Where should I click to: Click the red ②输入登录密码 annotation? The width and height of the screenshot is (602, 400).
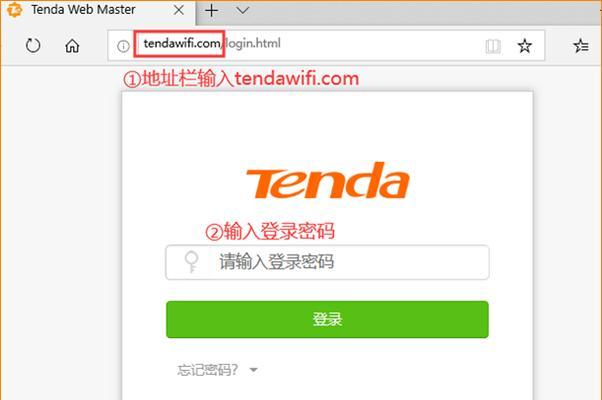tap(270, 231)
